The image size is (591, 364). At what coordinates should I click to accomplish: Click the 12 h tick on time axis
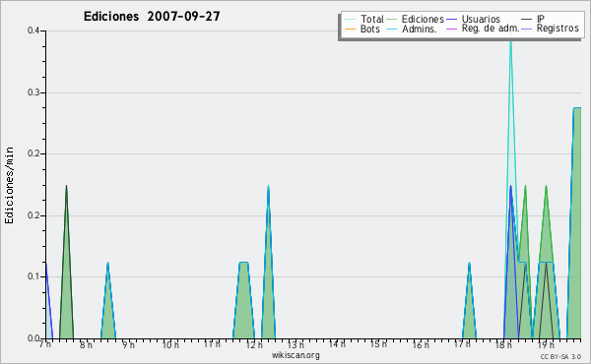click(254, 344)
